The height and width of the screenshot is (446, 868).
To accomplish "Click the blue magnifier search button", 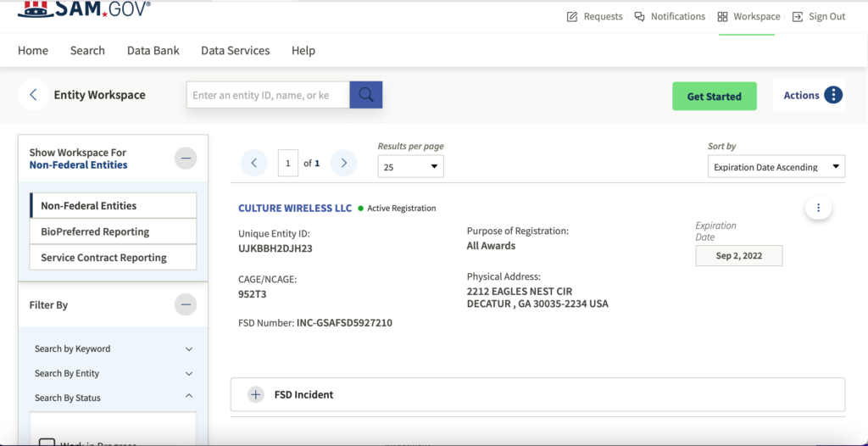I will point(366,95).
